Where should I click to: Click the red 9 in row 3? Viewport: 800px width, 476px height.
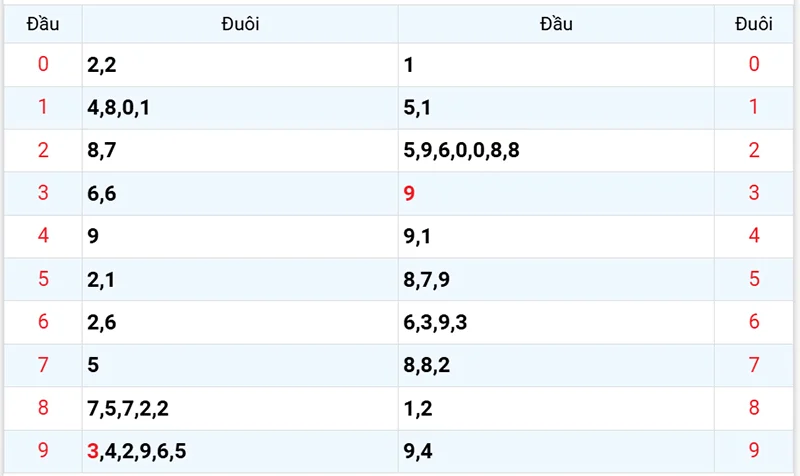[409, 194]
